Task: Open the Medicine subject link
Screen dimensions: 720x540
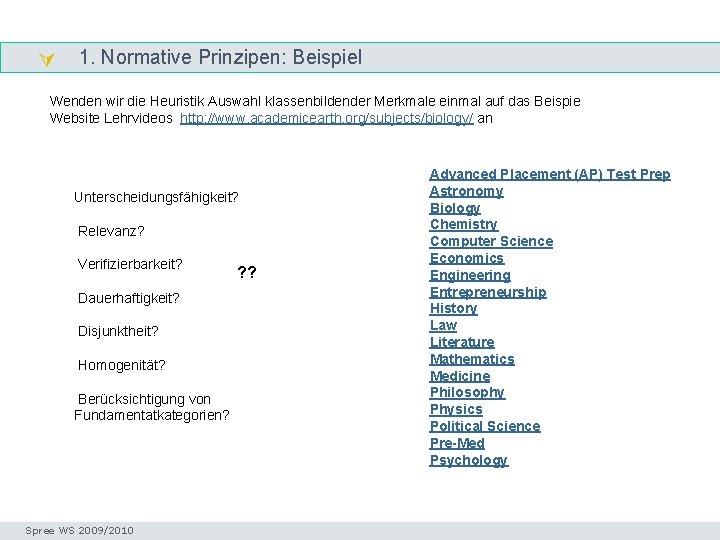Action: click(460, 376)
